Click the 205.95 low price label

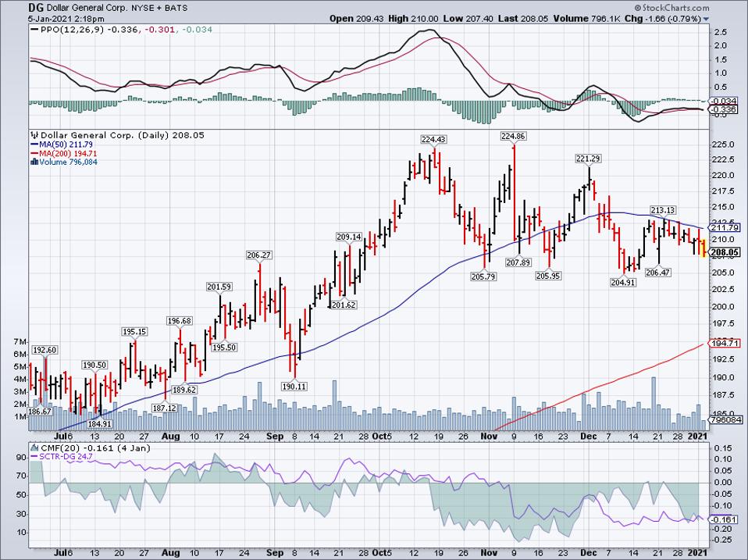[548, 276]
